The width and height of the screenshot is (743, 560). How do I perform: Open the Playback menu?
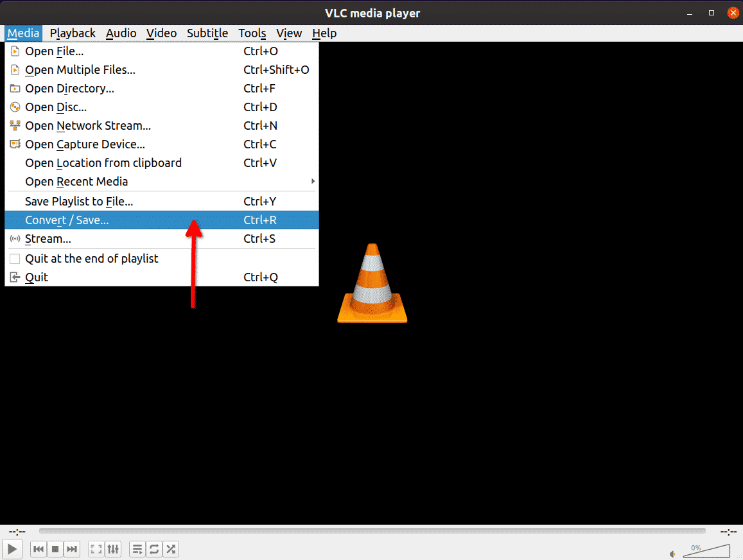pos(73,33)
